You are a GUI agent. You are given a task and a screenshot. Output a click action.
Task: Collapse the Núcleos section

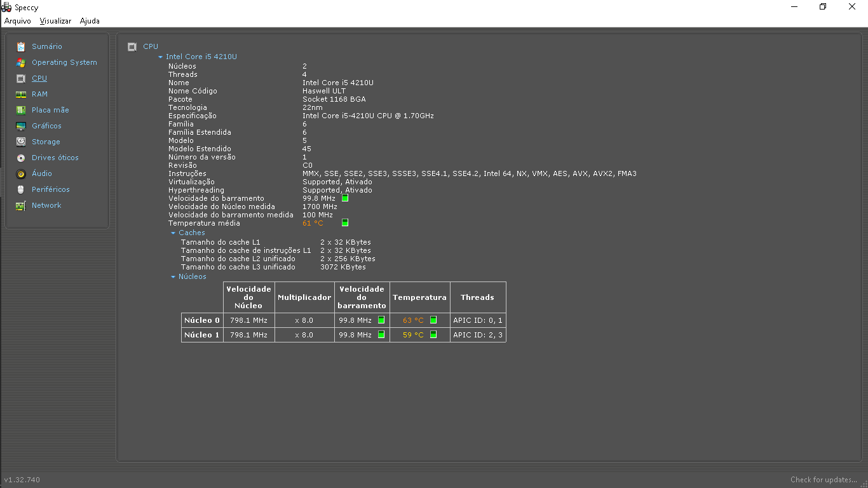point(173,277)
